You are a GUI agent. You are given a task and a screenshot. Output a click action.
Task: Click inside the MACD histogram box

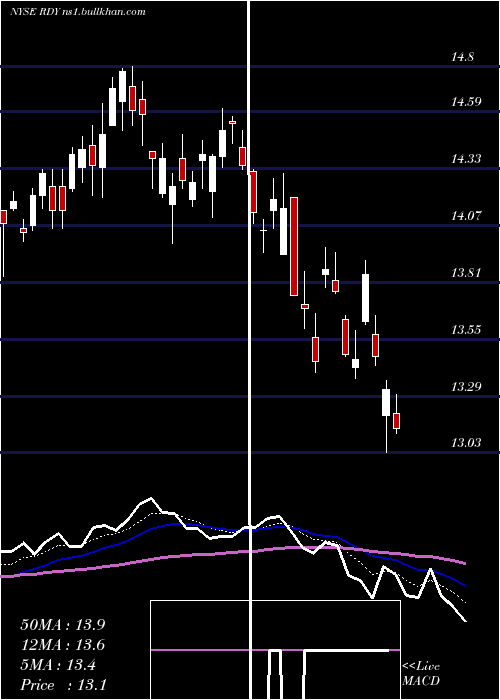pos(275,650)
